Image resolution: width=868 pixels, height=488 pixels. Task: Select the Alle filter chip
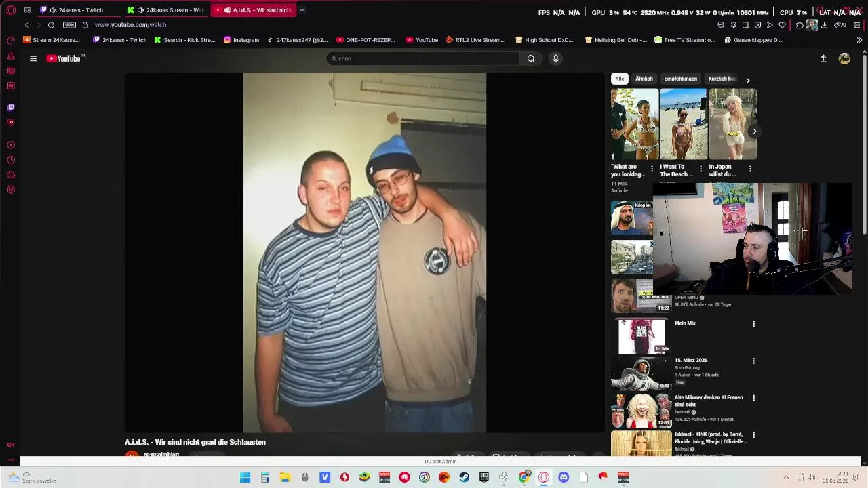[620, 79]
